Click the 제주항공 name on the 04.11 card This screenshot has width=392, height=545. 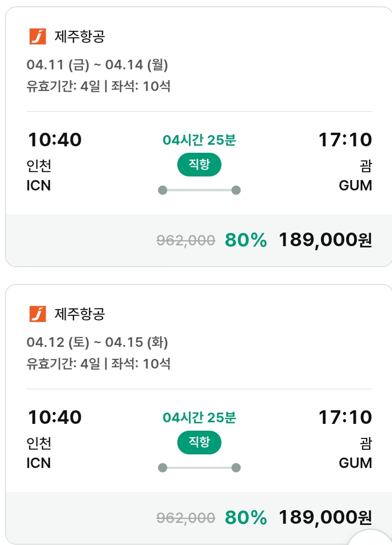point(80,36)
